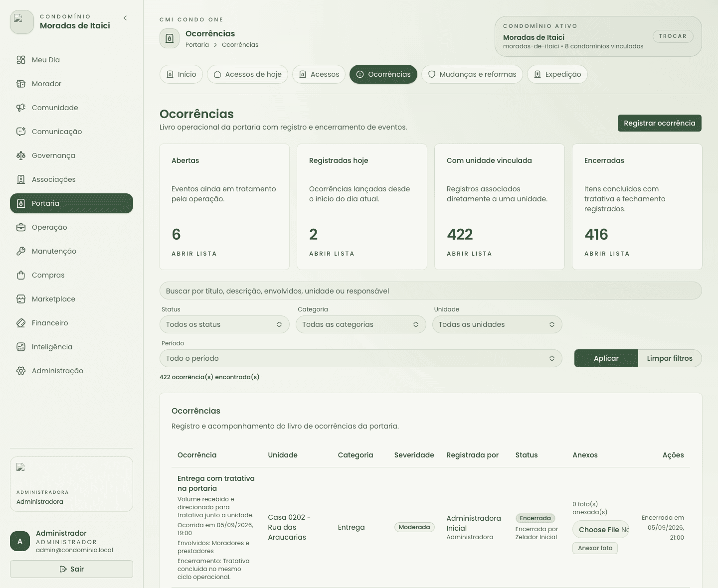
Task: Collapse the sidebar with the chevron
Action: [125, 18]
